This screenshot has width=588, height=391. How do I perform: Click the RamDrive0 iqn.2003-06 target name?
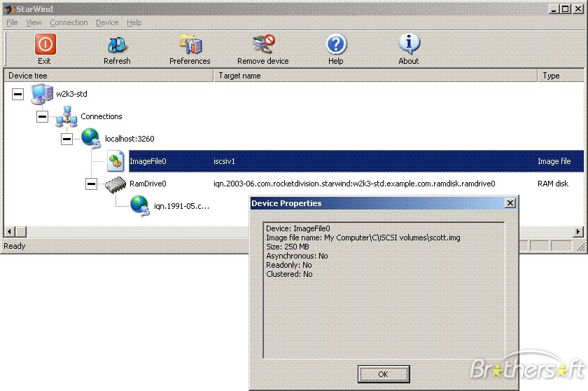click(x=354, y=184)
